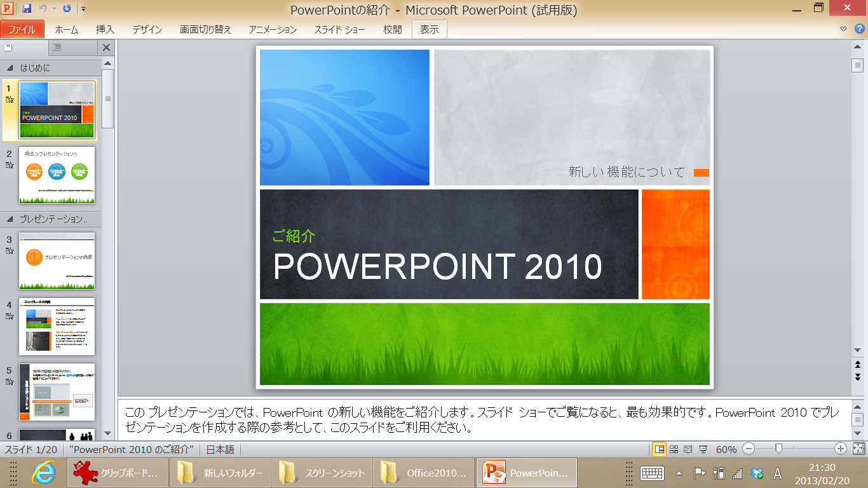The width and height of the screenshot is (868, 488).
Task: Save the presentation from the Quick Access Toolbar
Action: pyautogui.click(x=27, y=9)
